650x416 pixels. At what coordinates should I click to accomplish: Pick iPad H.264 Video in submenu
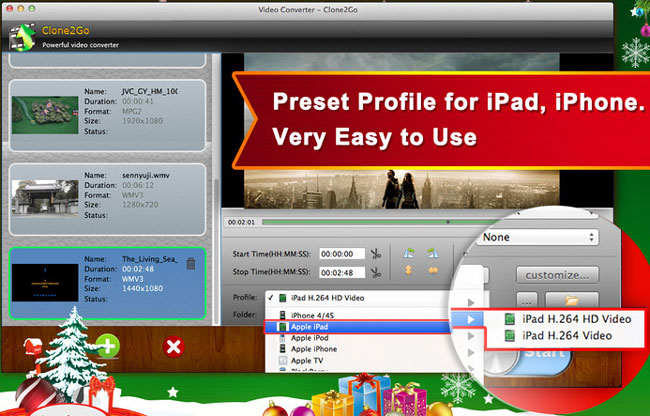[566, 336]
